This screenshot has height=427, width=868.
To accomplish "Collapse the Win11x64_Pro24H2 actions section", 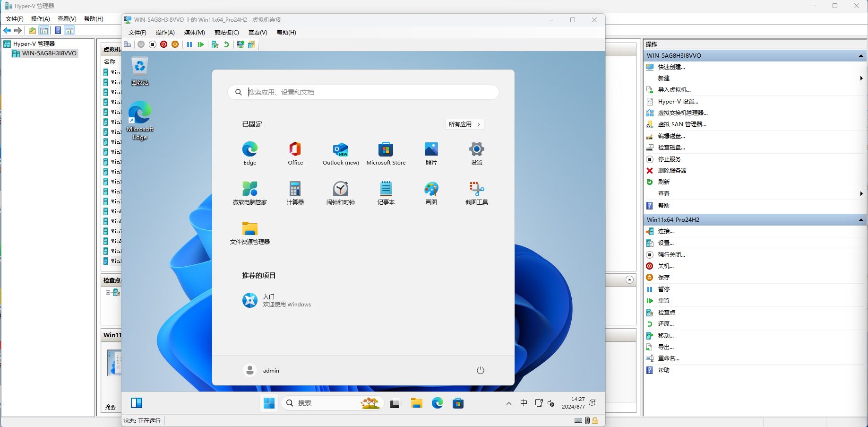I will [861, 220].
